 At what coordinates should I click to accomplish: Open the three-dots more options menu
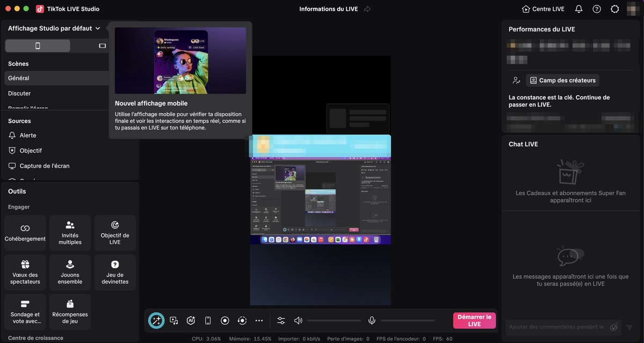tap(259, 320)
